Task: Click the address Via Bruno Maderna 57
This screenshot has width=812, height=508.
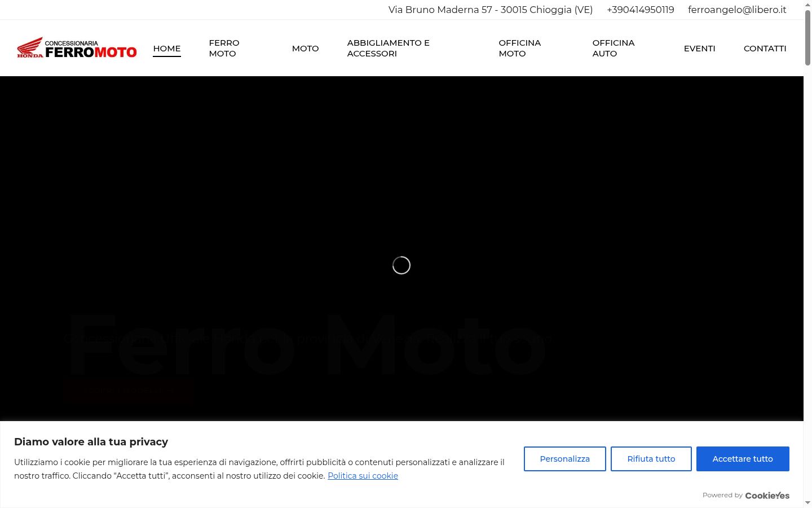Action: pos(491,10)
